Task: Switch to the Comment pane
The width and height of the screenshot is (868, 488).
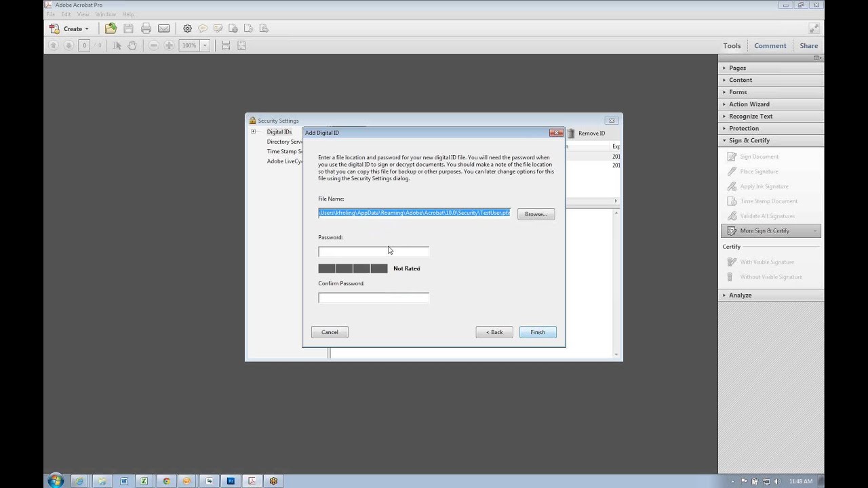Action: [770, 46]
